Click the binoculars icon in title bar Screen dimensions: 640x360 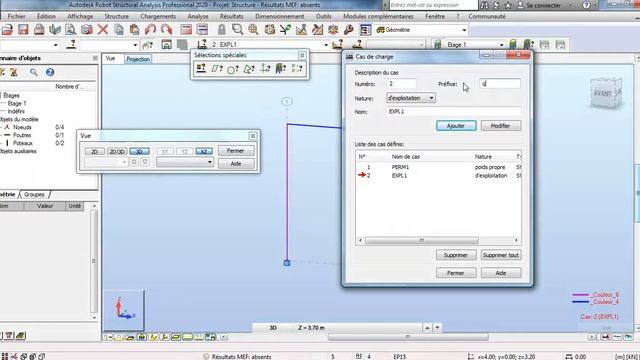click(x=484, y=5)
